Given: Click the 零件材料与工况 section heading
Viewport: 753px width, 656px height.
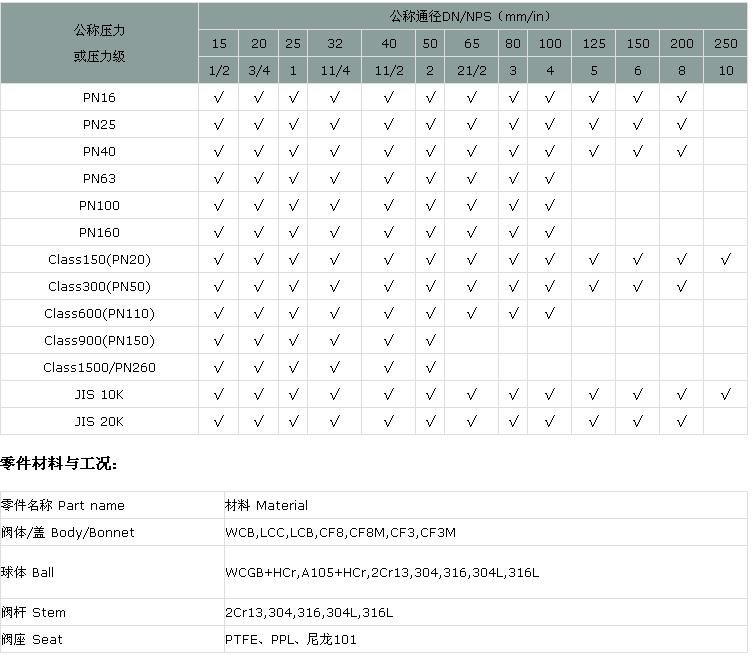Looking at the screenshot, I should 59,465.
